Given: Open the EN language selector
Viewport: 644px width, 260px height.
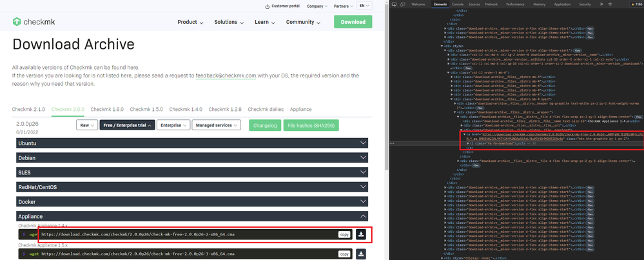Looking at the screenshot, I should pyautogui.click(x=364, y=6).
